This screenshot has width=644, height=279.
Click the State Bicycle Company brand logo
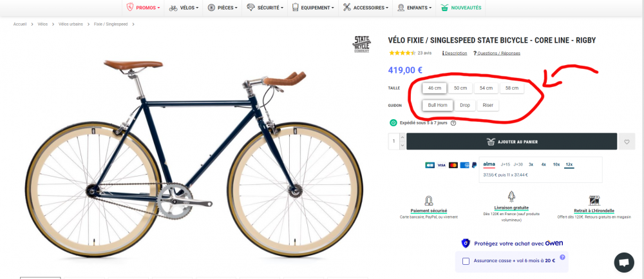click(x=361, y=44)
